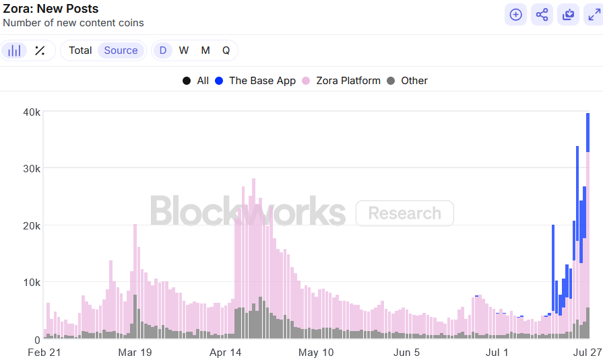The image size is (603, 364).
Task: Choose daily D interval
Action: [x=163, y=50]
